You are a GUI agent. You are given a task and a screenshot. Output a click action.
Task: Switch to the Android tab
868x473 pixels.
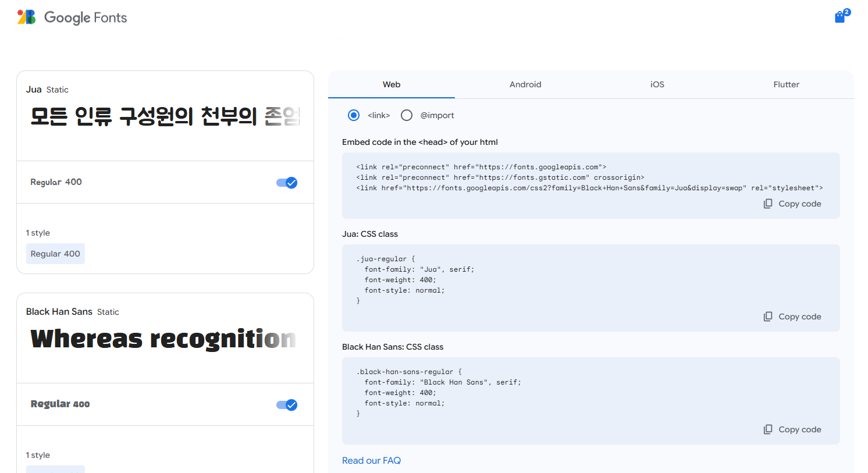click(525, 84)
